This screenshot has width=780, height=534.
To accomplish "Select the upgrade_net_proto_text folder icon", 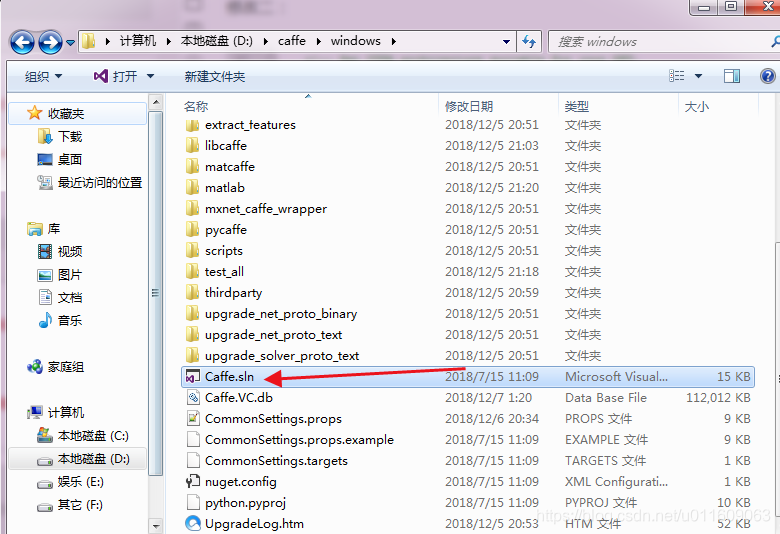I will pyautogui.click(x=193, y=335).
